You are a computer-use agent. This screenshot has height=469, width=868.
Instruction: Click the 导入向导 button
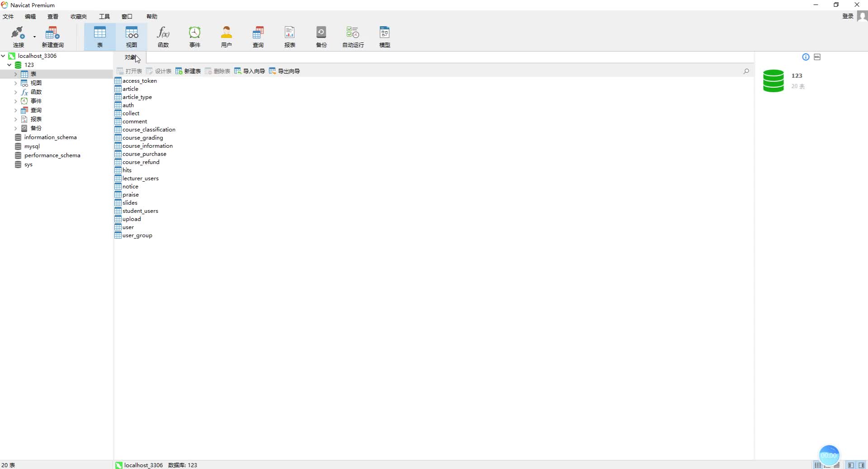pos(250,71)
